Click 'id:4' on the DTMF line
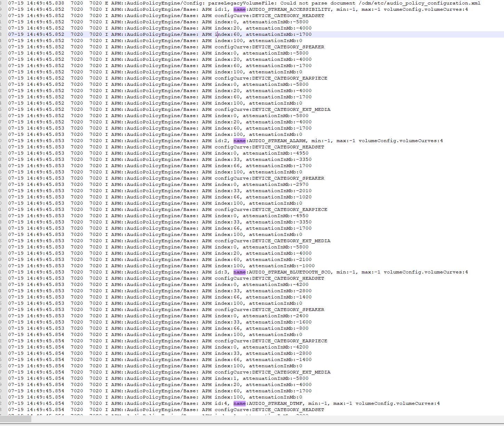 click(x=221, y=403)
